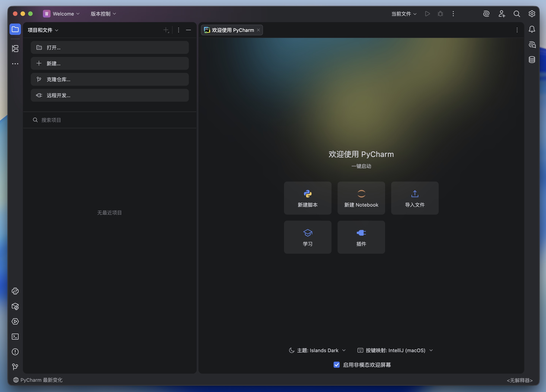Open Structure tool window icon

pyautogui.click(x=15, y=49)
